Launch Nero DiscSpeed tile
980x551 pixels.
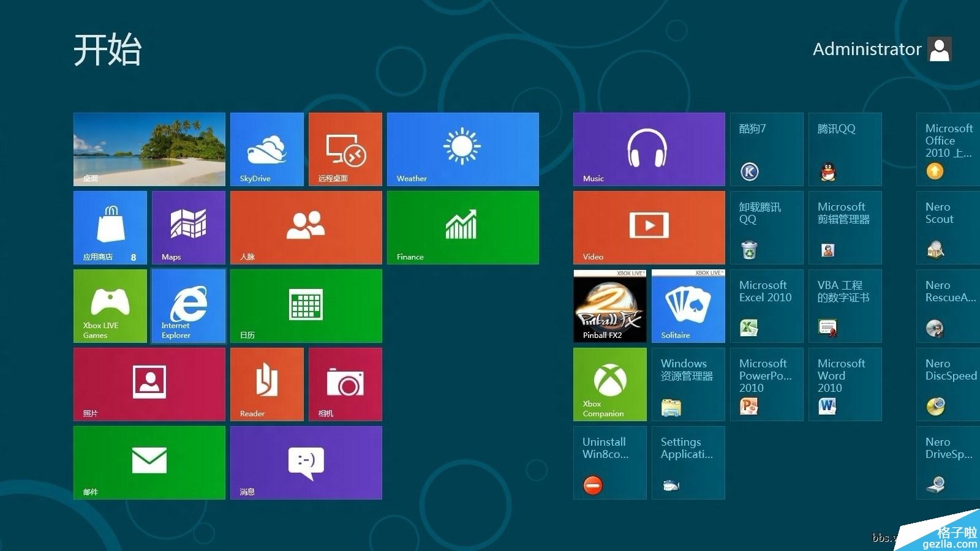click(948, 384)
